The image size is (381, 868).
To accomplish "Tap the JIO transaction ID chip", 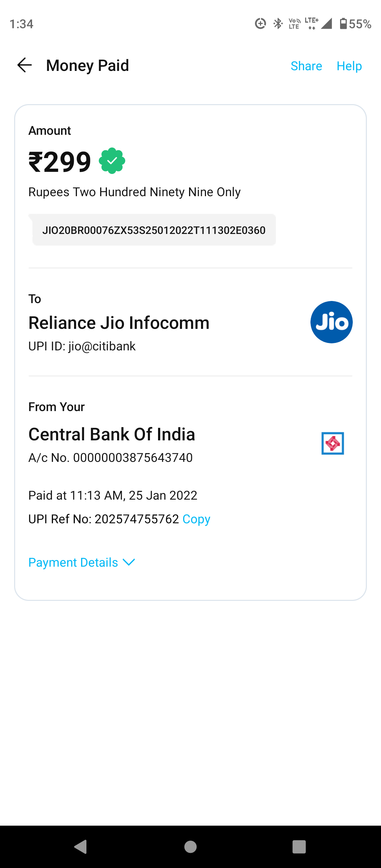I will point(154,230).
